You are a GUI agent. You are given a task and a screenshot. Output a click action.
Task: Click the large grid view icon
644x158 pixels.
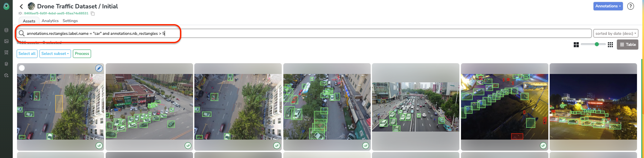(x=576, y=45)
